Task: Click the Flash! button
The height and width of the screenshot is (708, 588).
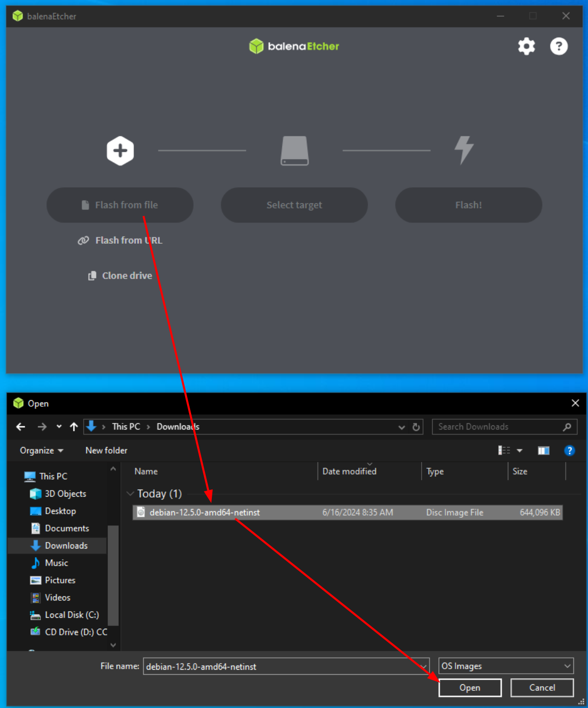Action: tap(468, 205)
